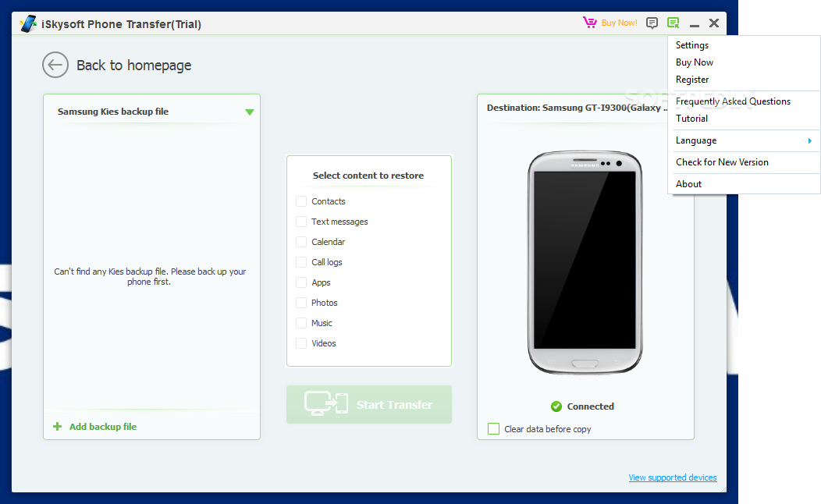Expand the Samsung Kies backup file dropdown

[x=250, y=112]
